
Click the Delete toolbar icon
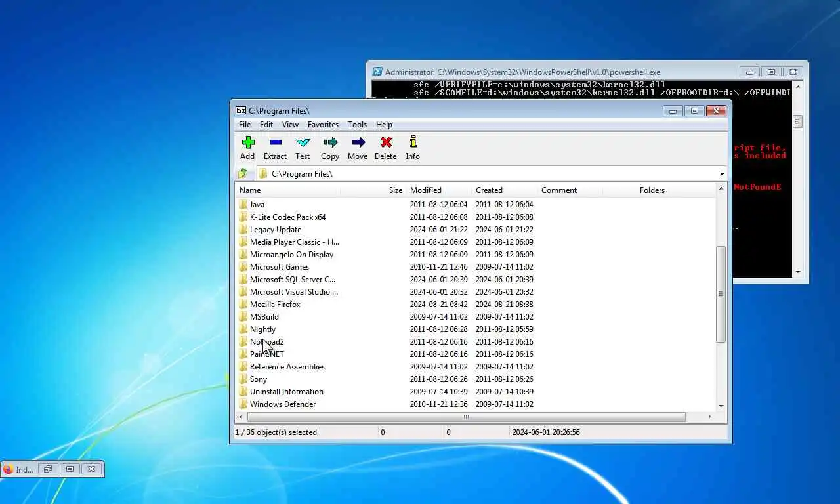click(386, 142)
